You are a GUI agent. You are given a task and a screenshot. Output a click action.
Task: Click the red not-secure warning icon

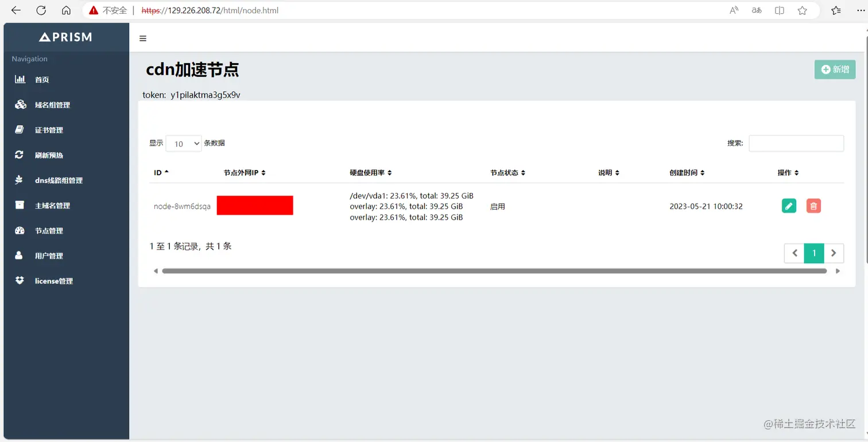click(x=94, y=10)
